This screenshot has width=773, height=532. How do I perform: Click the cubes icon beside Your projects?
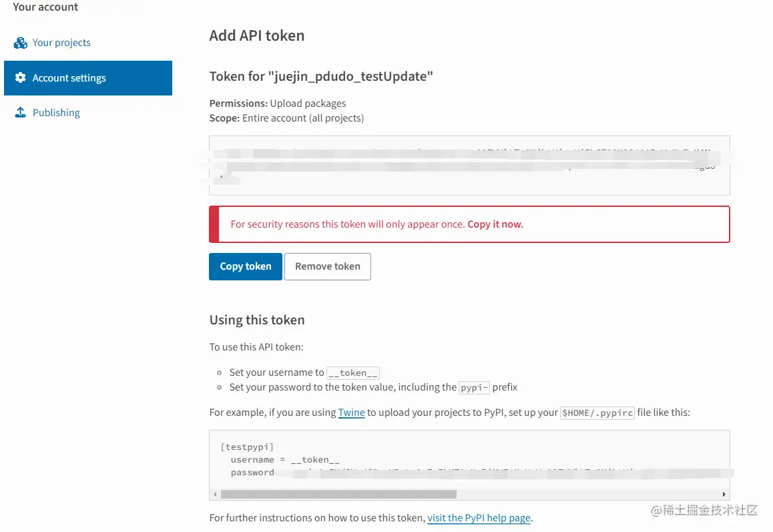click(x=21, y=43)
